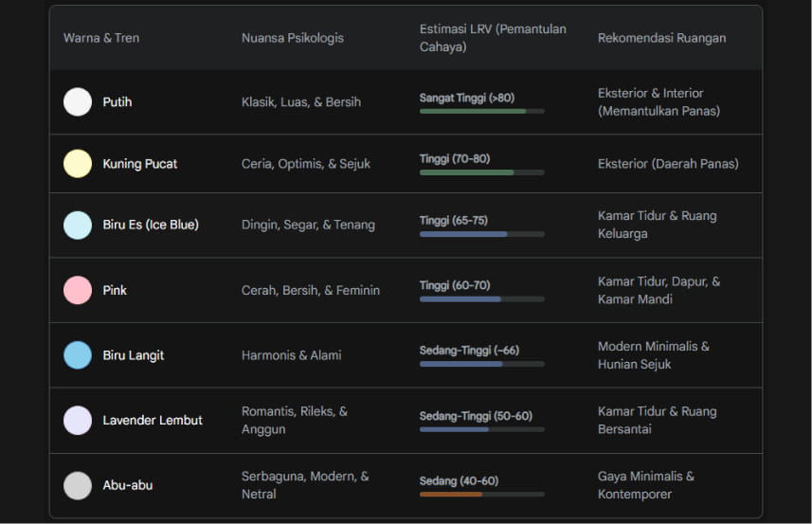Select the pale yellow Kuning Pucat swatch

(78, 164)
